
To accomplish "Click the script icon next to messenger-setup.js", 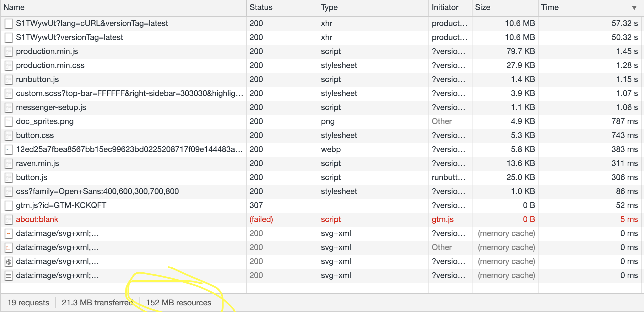I will tap(8, 107).
